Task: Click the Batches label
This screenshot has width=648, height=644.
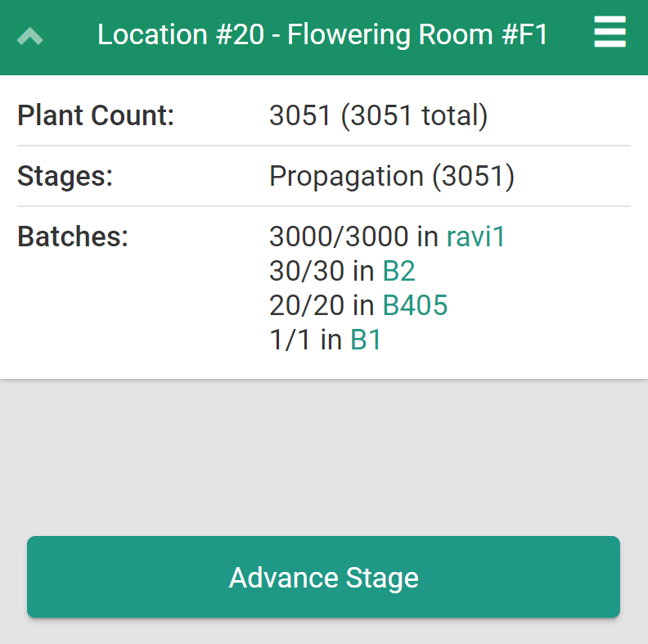Action: 73,236
